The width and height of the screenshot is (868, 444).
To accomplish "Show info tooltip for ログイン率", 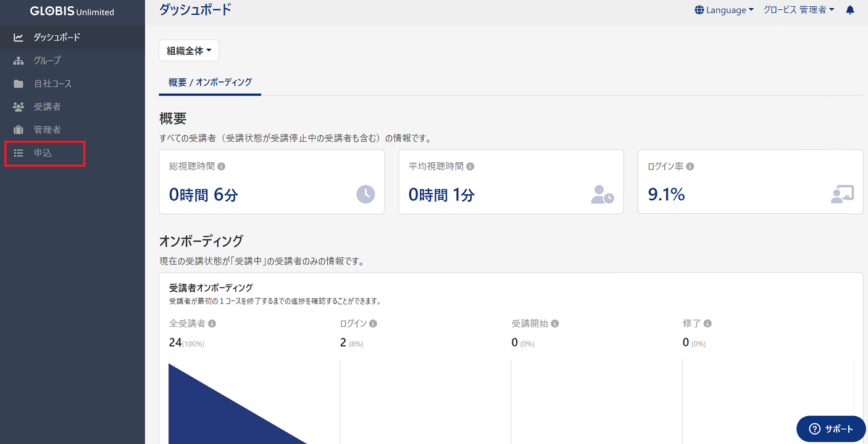I will pos(690,166).
